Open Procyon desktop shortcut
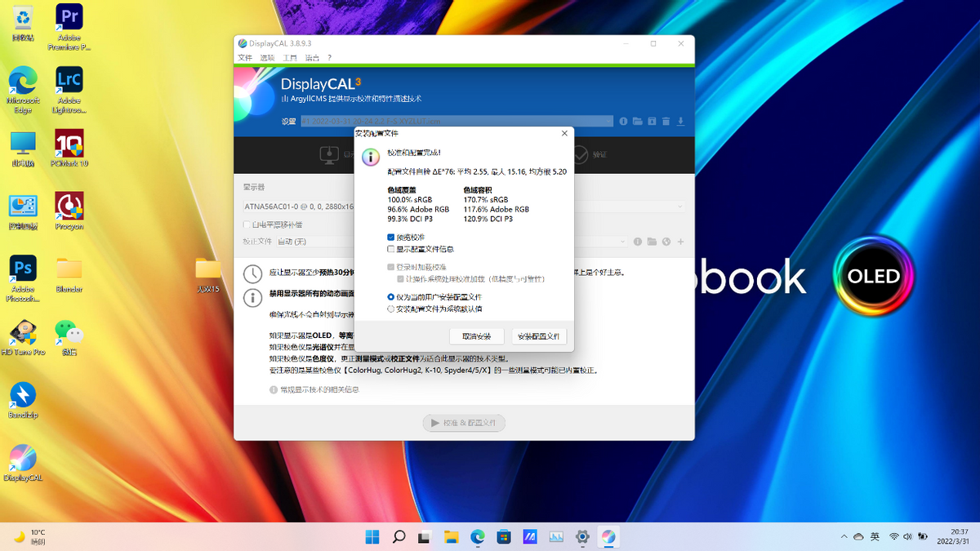 point(69,211)
